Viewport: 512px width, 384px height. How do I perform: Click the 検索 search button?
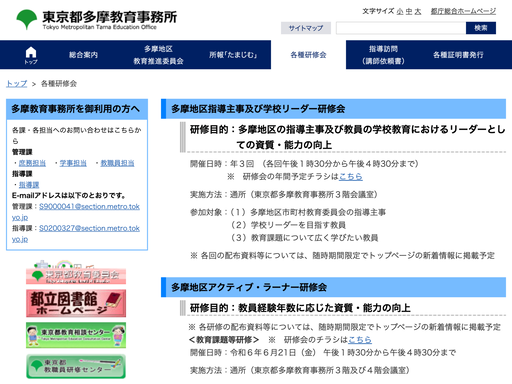click(x=481, y=28)
